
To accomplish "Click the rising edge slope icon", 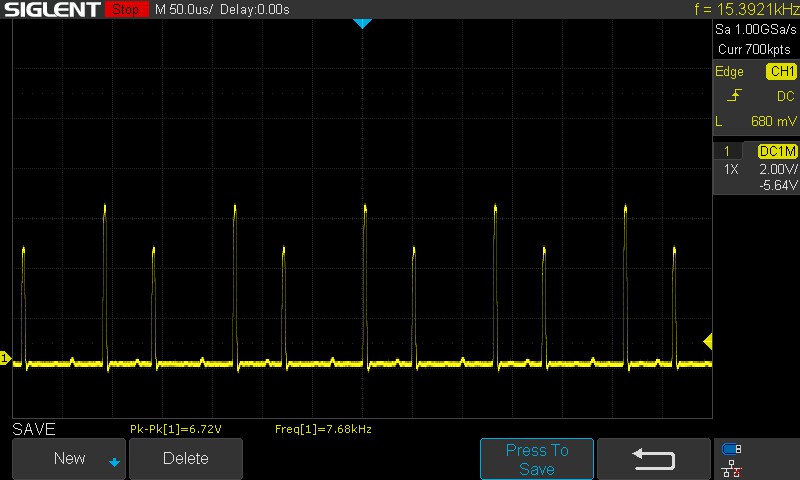I will pyautogui.click(x=734, y=95).
